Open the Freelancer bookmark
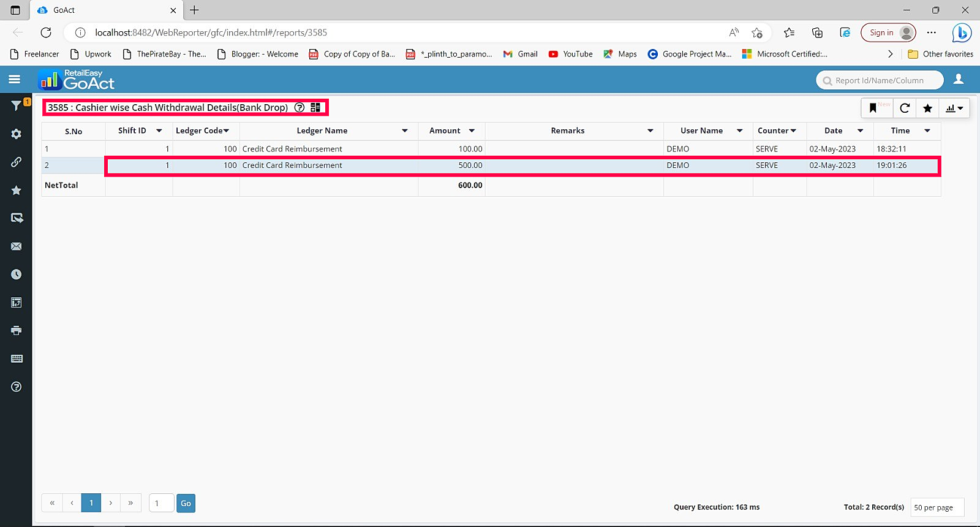Viewport: 980px width, 527px height. [35, 54]
